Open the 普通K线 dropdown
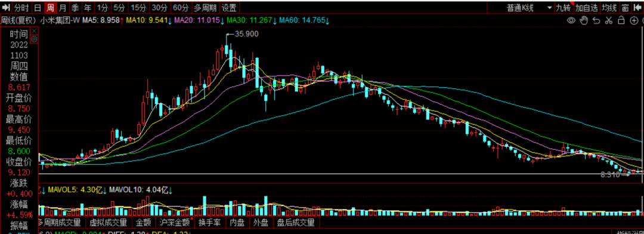The image size is (644, 234). click(x=530, y=7)
